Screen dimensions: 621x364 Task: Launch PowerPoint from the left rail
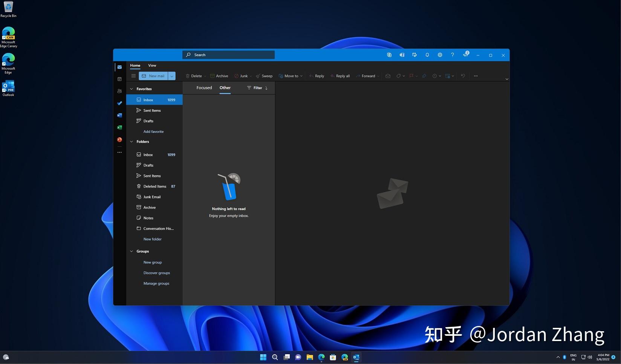(119, 140)
